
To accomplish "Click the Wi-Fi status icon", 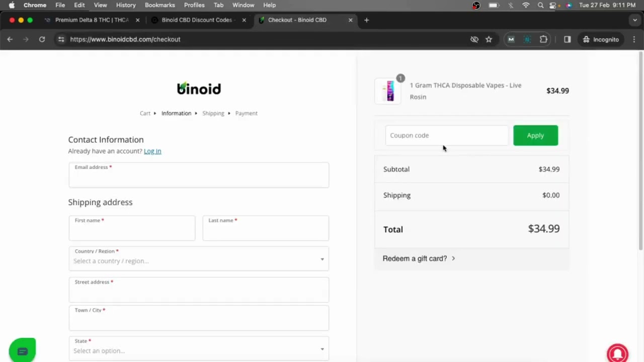I will tap(526, 5).
